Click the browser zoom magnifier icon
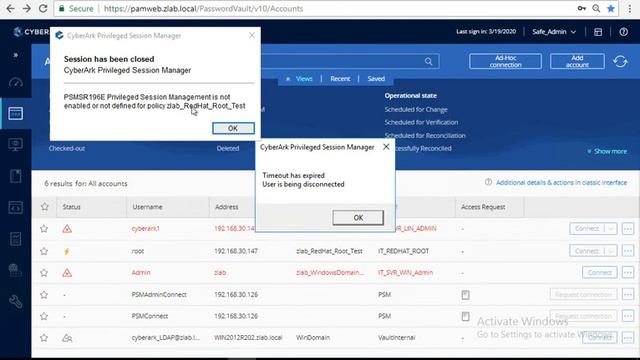Screen dimensions: 640x360 tap(596, 8)
